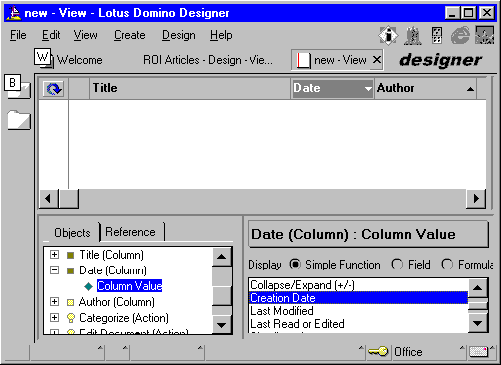
Task: Click the Internet Explorer preview icon
Action: (x=460, y=35)
